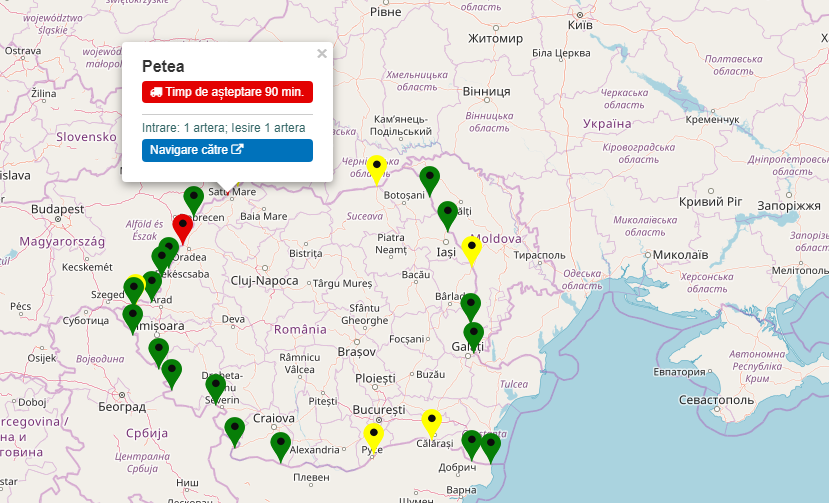Select the green marker nearest the Arad label
Viewport: 829px width, 503px height.
[x=152, y=285]
